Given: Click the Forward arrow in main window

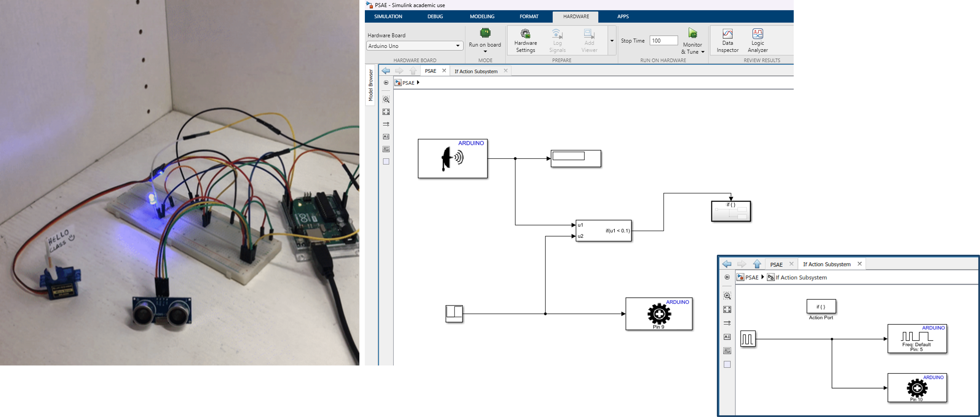Looking at the screenshot, I should click(399, 71).
